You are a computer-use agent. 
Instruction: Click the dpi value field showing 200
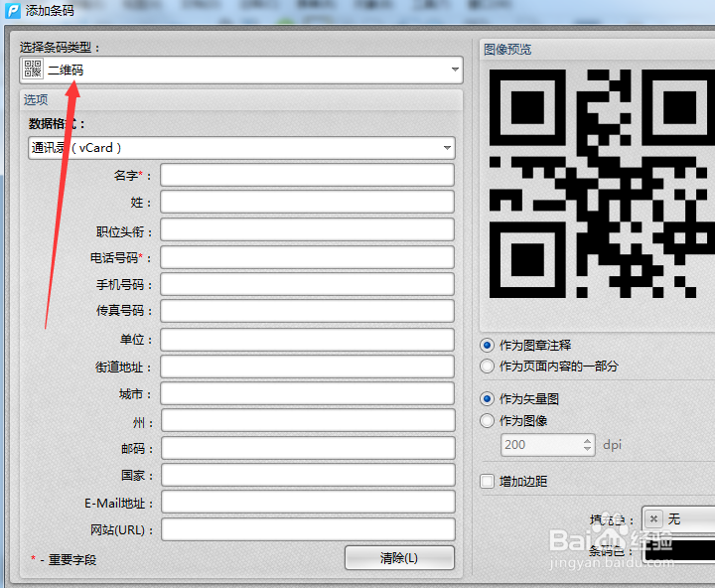(541, 445)
